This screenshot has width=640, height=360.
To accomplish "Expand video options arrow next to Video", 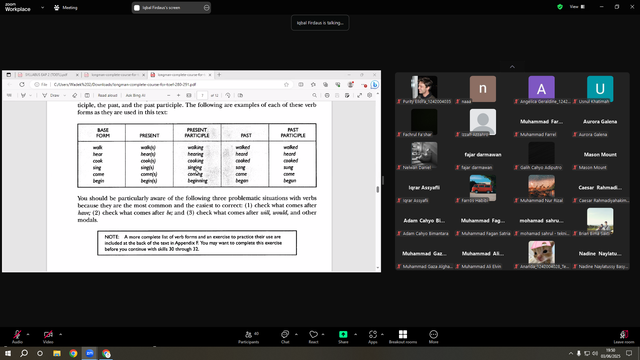I will (x=60, y=334).
